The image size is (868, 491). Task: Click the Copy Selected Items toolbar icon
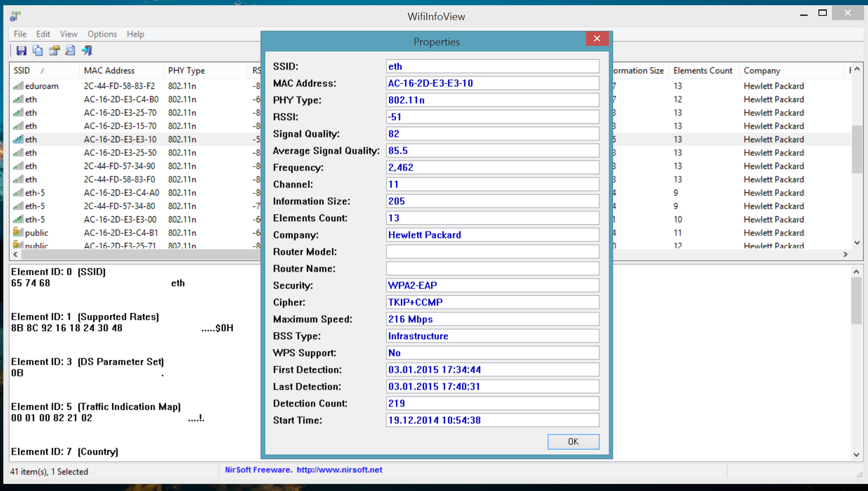(x=38, y=51)
